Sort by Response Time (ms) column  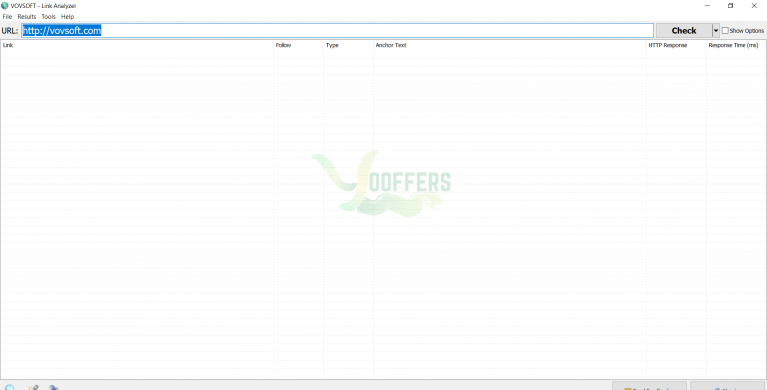coord(736,45)
